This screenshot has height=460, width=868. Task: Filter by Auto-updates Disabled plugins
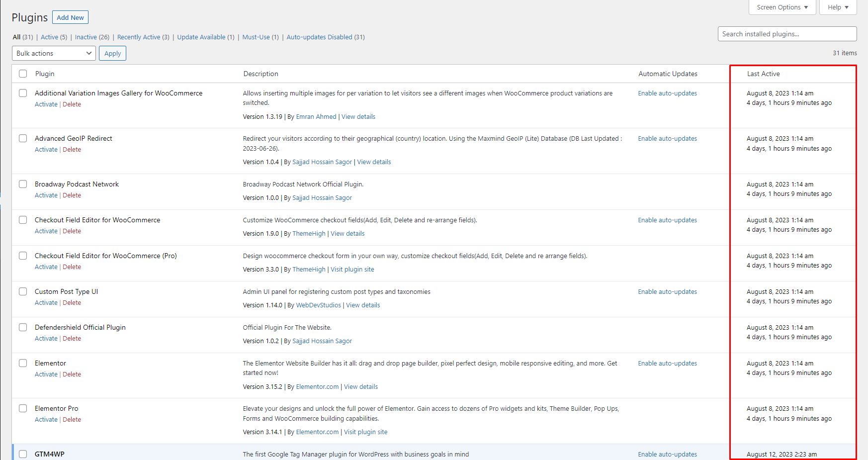(x=326, y=37)
